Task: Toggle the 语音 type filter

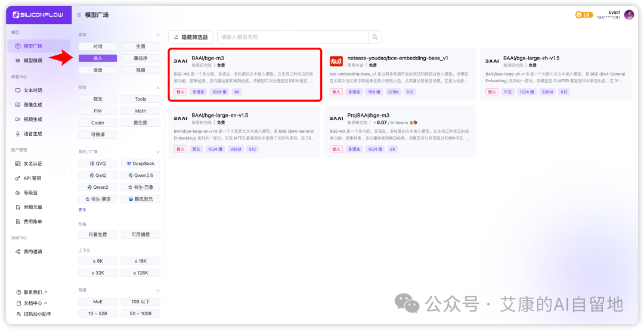Action: [x=98, y=70]
